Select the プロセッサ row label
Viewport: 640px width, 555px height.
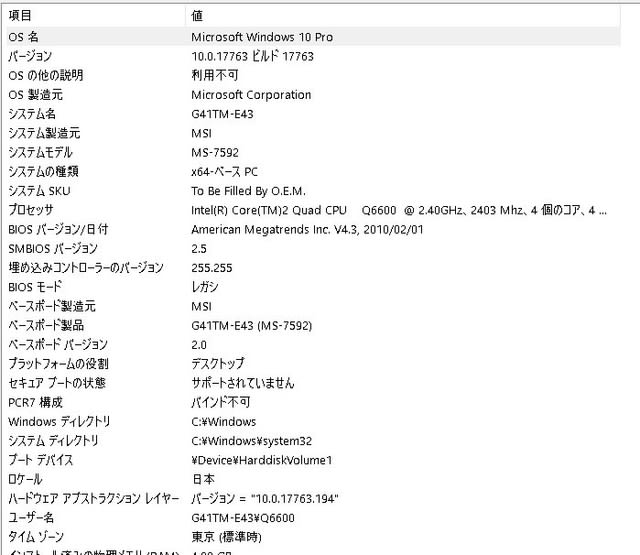pos(31,210)
